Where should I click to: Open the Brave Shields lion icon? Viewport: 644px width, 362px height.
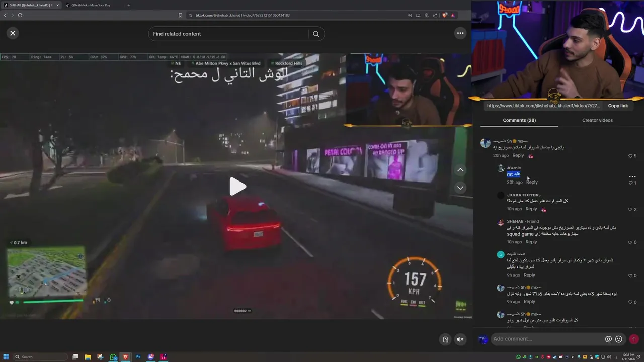(x=445, y=15)
